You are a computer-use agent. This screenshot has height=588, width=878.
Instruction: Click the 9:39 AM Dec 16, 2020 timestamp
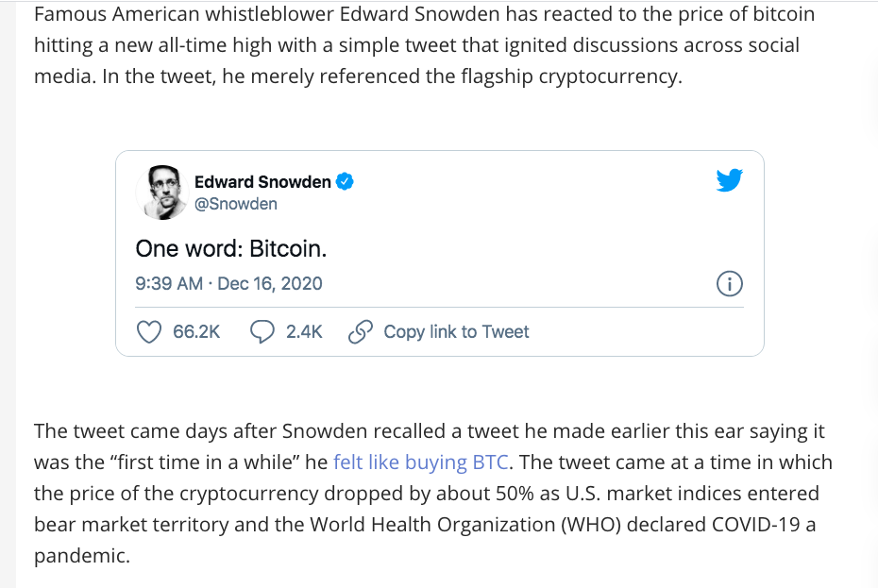(x=228, y=283)
